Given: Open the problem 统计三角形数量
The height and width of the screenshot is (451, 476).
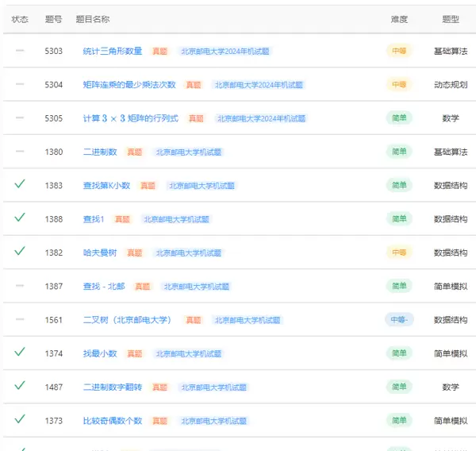Looking at the screenshot, I should point(113,51).
